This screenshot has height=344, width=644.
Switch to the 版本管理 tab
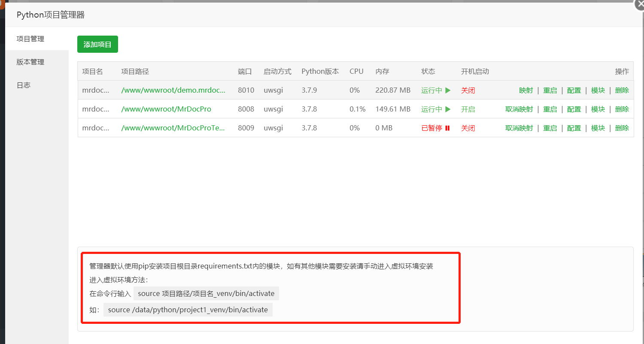click(30, 62)
